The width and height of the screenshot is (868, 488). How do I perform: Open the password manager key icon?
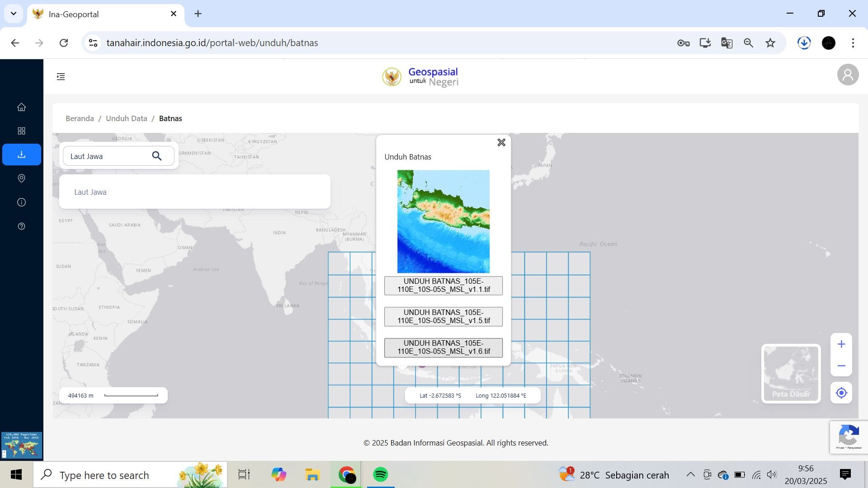(x=683, y=43)
